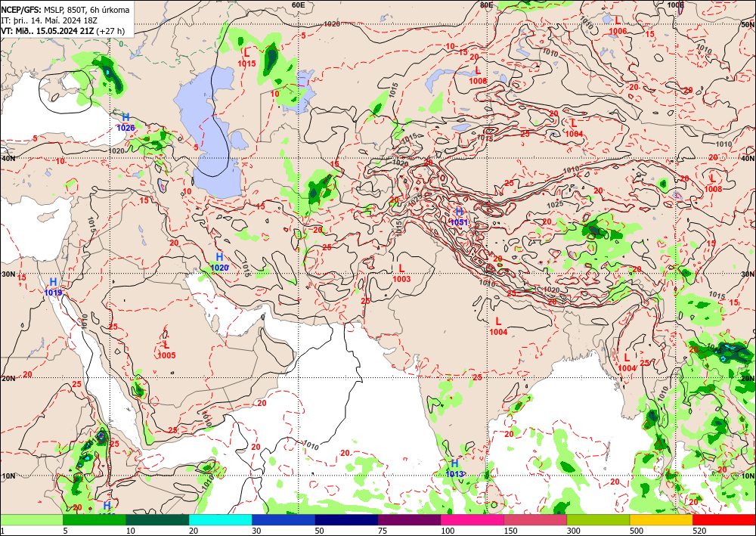Image resolution: width=756 pixels, height=536 pixels.
Task: Click the L 1003 low pressure label
Action: tap(401, 274)
